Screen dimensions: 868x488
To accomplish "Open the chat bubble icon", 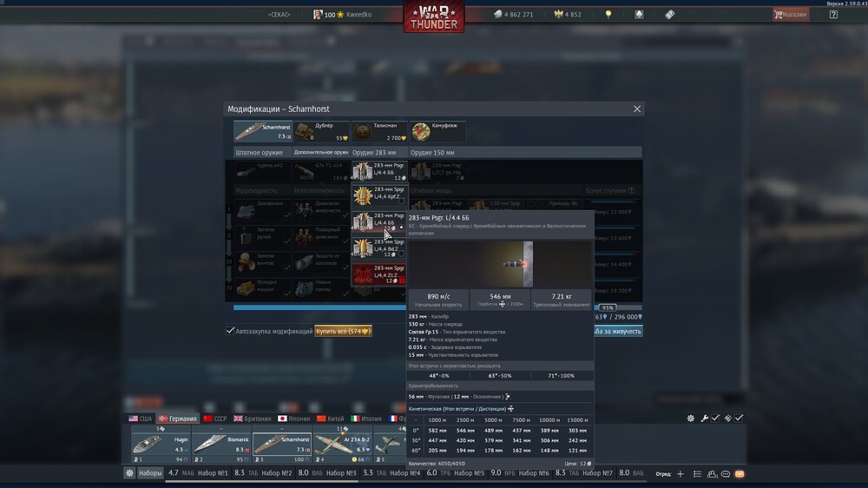I will (x=725, y=473).
